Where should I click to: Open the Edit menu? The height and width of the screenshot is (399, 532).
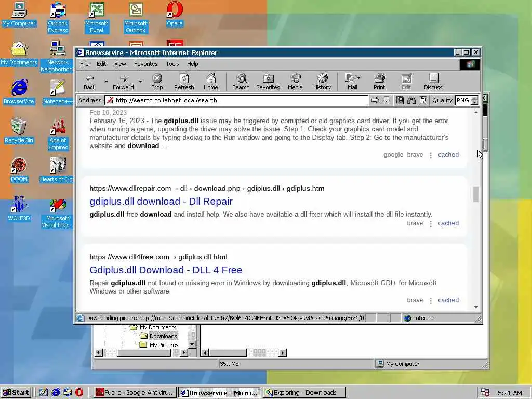tap(101, 64)
